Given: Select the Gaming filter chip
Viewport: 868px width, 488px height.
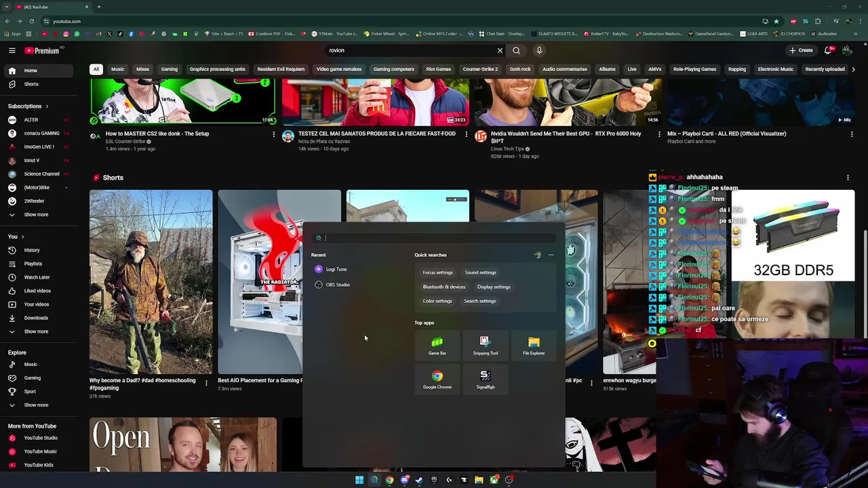Looking at the screenshot, I should (x=170, y=69).
